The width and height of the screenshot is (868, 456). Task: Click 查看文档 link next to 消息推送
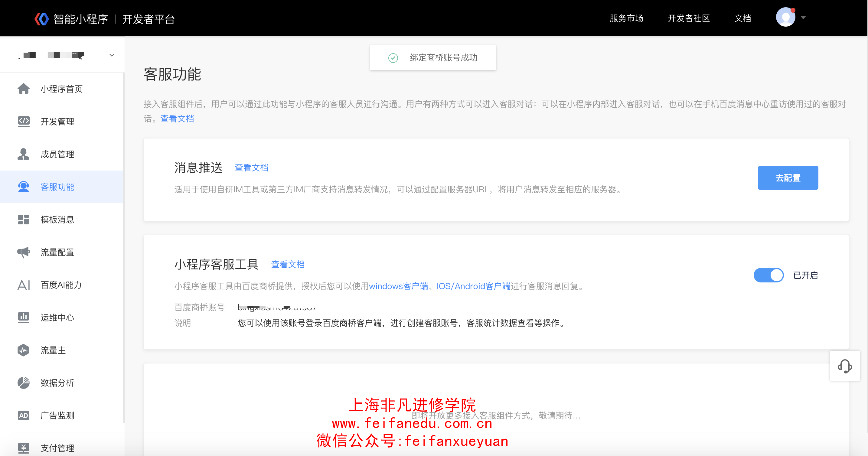tap(251, 168)
